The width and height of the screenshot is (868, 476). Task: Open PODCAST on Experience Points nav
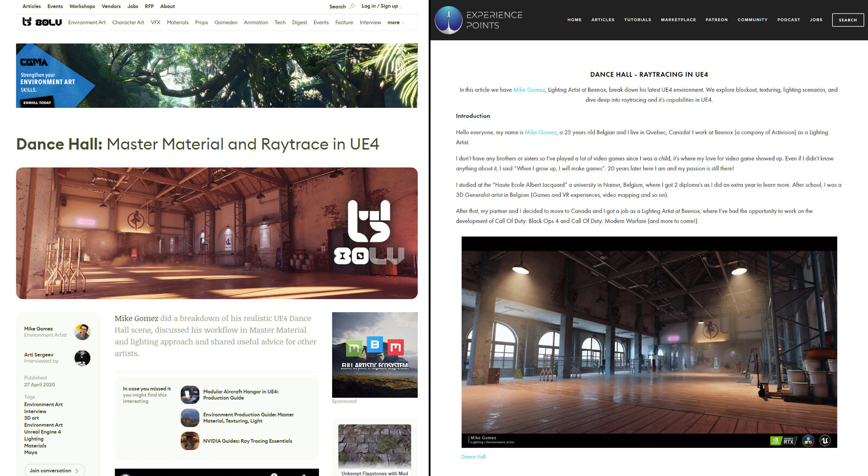[789, 20]
